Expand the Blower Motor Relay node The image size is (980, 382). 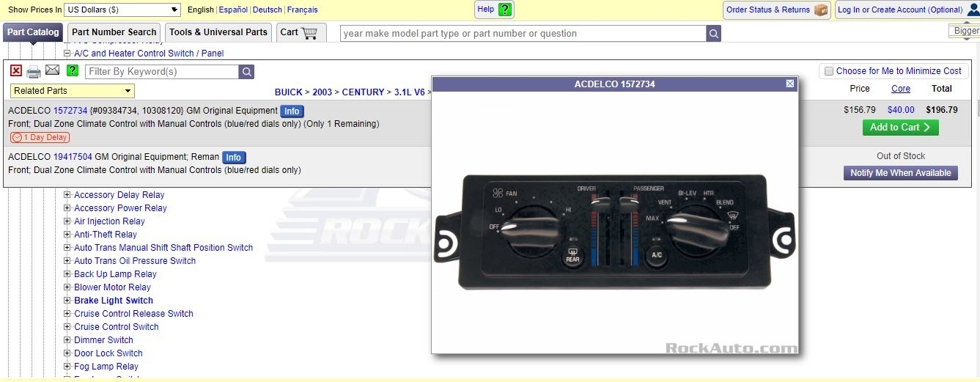coord(67,287)
